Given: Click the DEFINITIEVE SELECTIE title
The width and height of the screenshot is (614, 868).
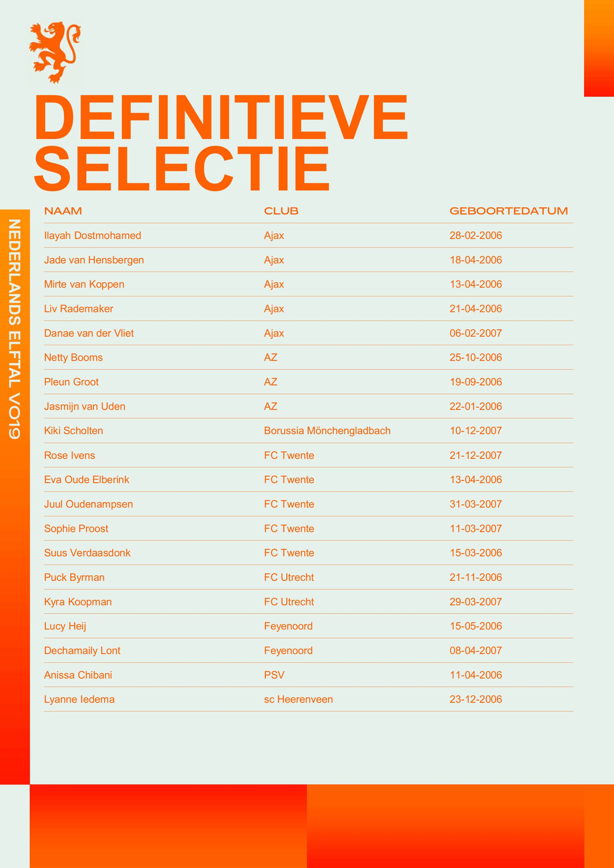Looking at the screenshot, I should pyautogui.click(x=221, y=143).
